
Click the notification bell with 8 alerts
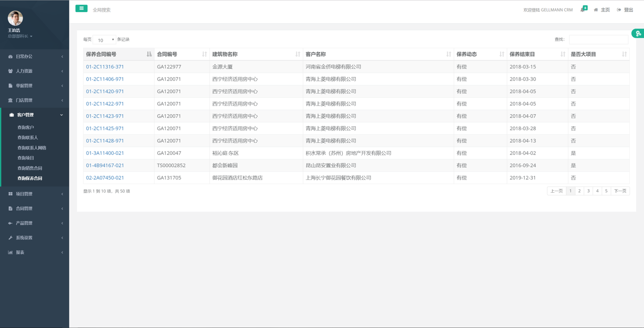582,9
